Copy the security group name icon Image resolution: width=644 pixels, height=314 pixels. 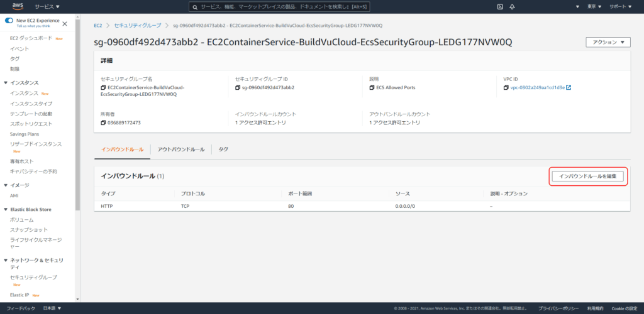pyautogui.click(x=103, y=88)
